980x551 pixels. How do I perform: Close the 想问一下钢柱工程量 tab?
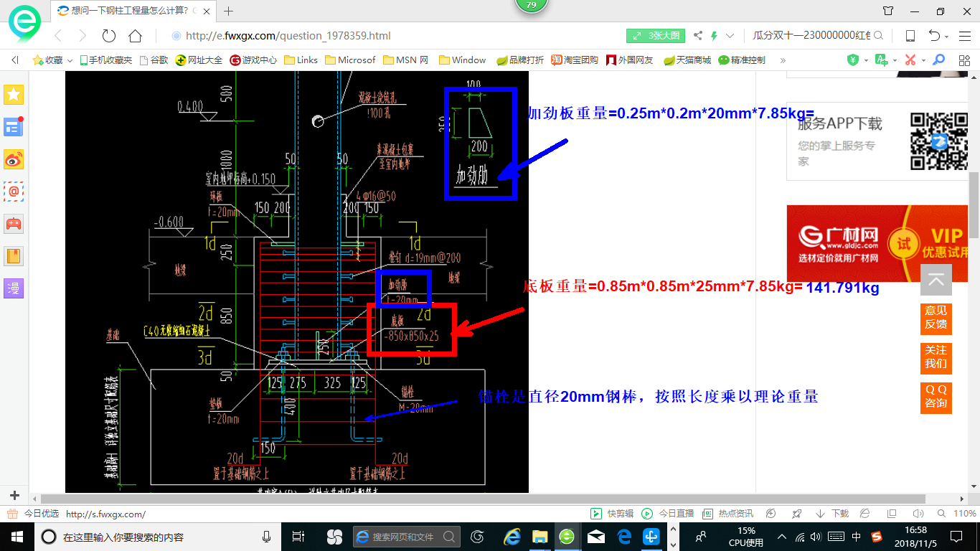[x=207, y=11]
